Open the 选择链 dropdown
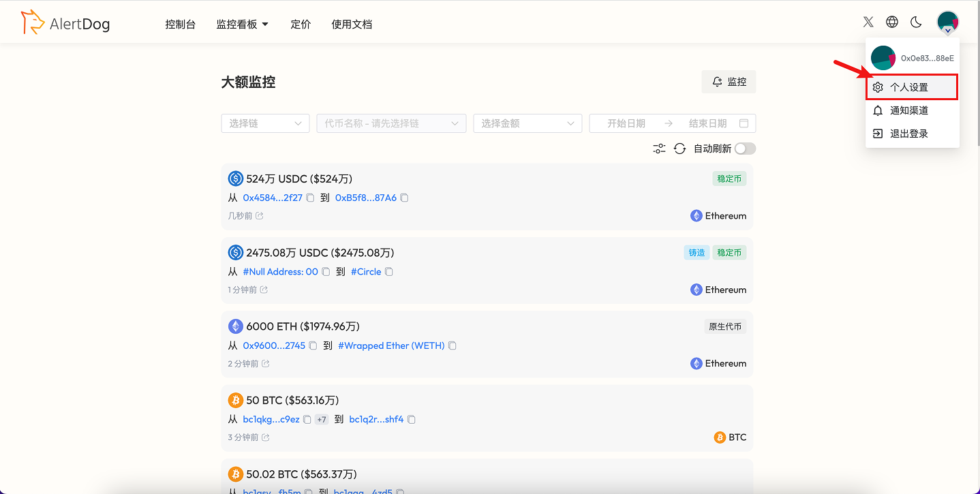 265,123
